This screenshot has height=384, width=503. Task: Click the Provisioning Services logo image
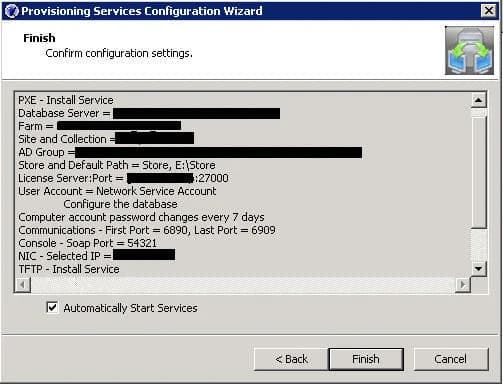click(469, 50)
